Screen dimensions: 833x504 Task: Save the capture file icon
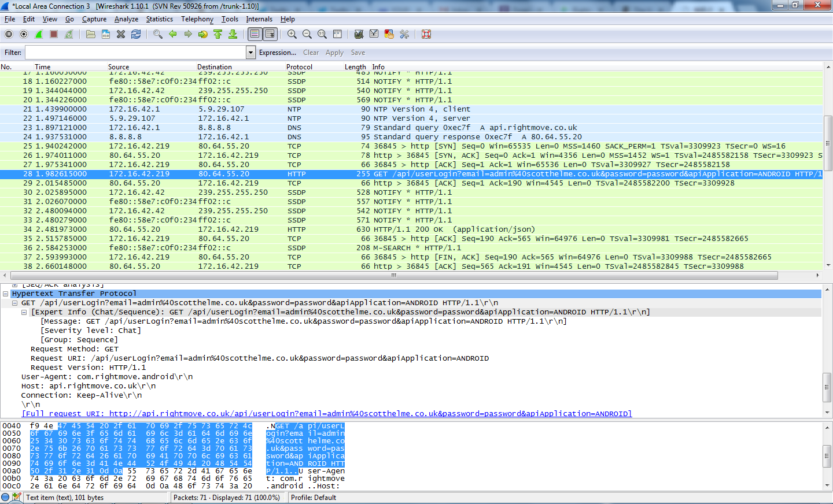pyautogui.click(x=106, y=35)
